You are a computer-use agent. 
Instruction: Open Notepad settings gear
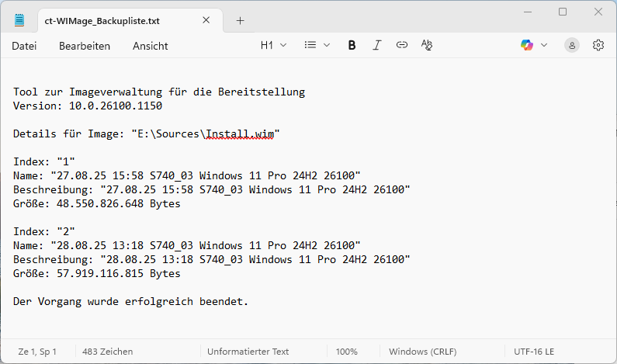tap(598, 46)
